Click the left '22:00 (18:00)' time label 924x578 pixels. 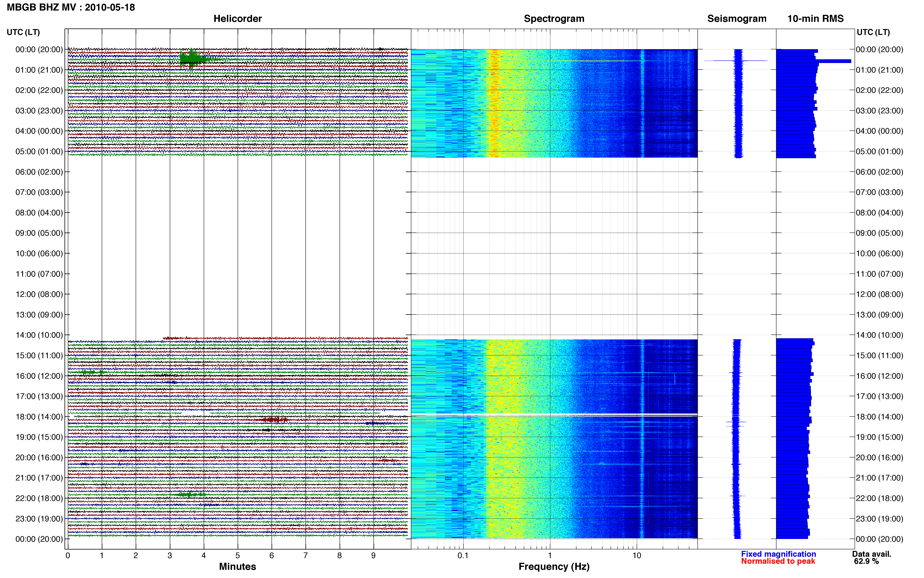click(x=39, y=498)
